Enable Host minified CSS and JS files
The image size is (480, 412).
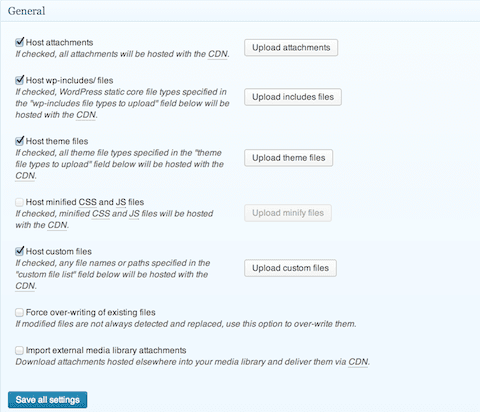click(x=19, y=202)
